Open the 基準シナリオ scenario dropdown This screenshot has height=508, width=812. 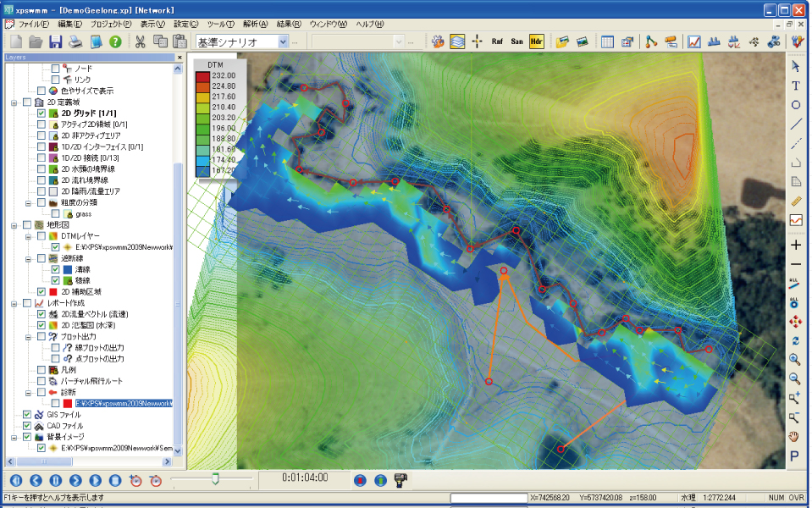[x=282, y=41]
